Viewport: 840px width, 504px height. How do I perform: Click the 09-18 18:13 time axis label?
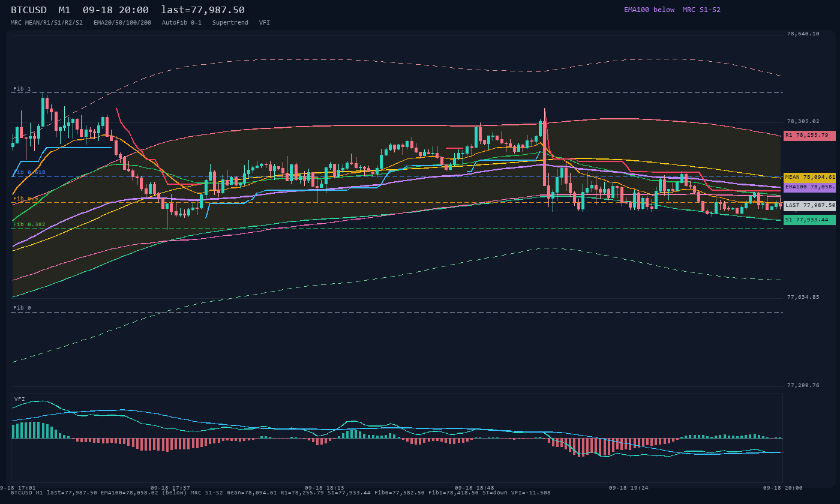[x=325, y=488]
